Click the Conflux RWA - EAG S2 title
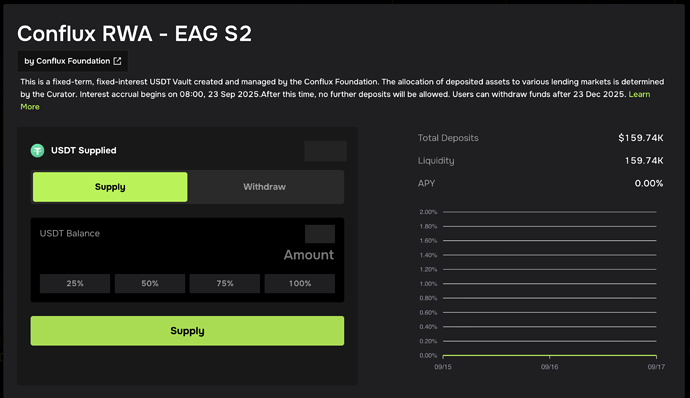This screenshot has width=690, height=398. point(134,33)
